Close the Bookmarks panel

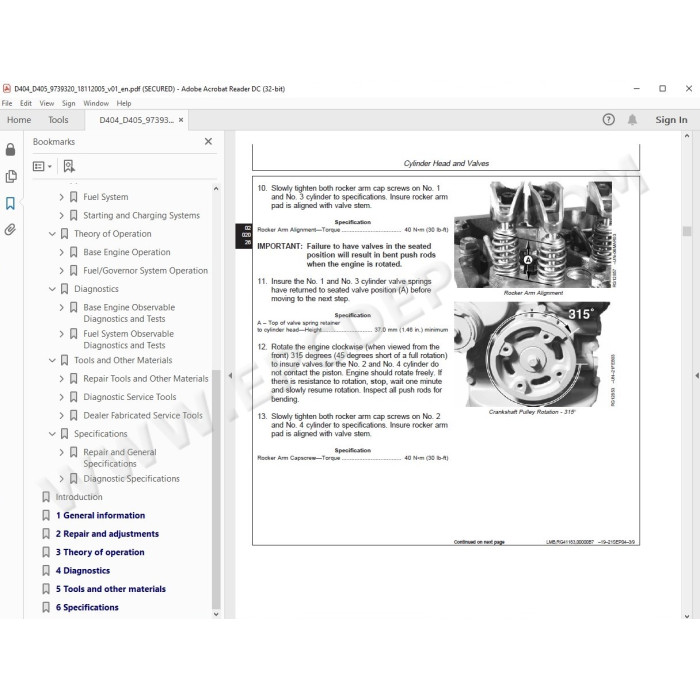click(208, 142)
